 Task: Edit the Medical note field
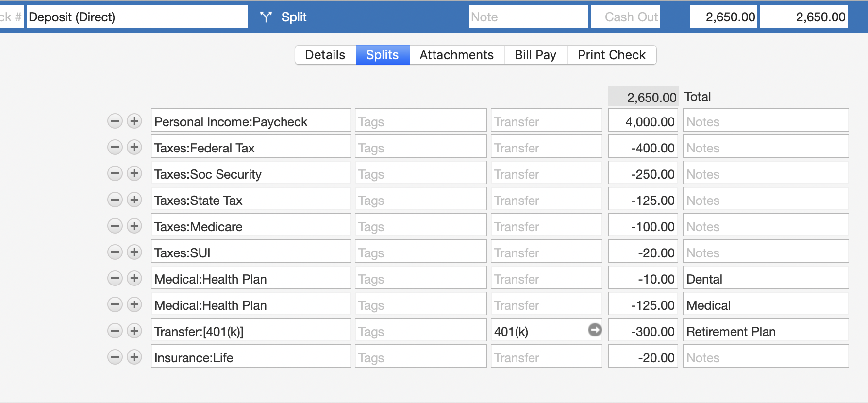766,303
